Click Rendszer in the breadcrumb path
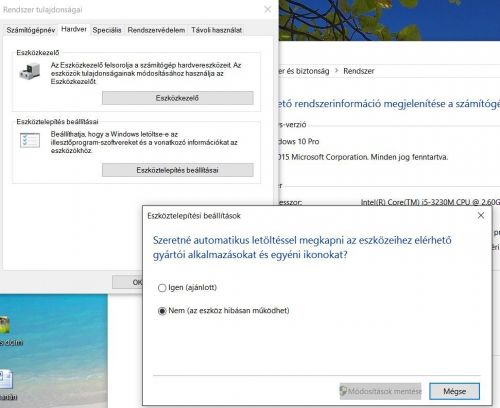 tap(359, 71)
